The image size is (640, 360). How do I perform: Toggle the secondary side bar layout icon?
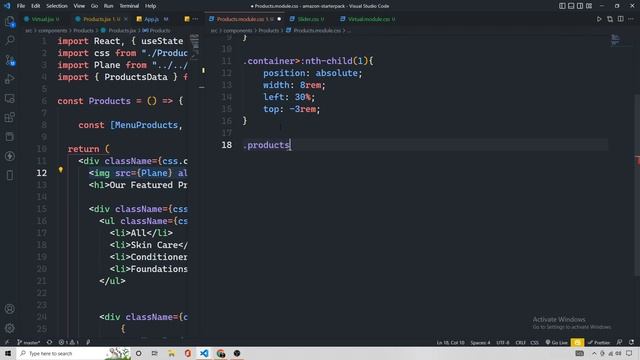(580, 6)
